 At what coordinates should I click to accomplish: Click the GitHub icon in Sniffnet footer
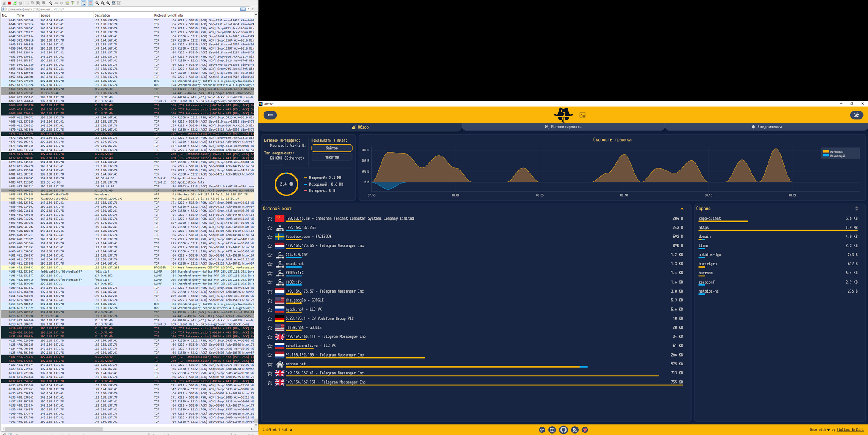pyautogui.click(x=563, y=430)
